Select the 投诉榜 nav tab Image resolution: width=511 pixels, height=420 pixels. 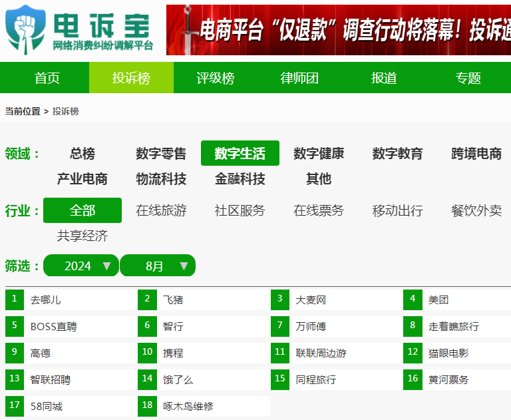pos(131,78)
